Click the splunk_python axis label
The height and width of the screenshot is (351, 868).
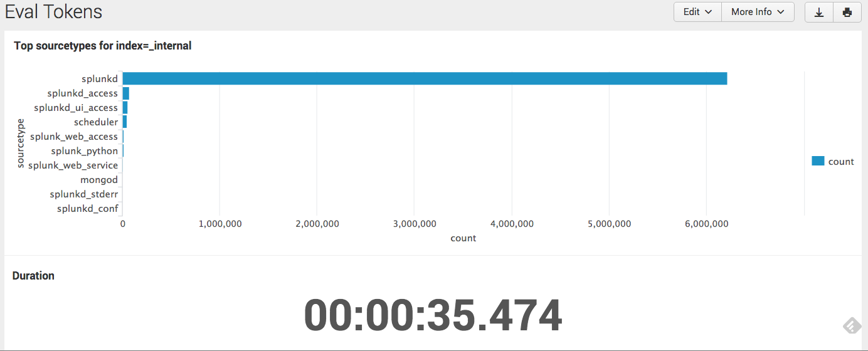(x=85, y=150)
